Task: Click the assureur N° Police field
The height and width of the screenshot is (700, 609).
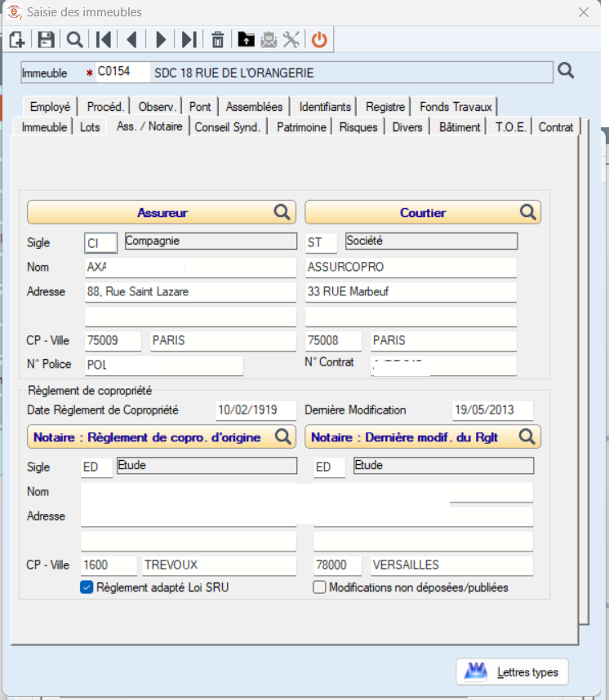Action: [164, 365]
